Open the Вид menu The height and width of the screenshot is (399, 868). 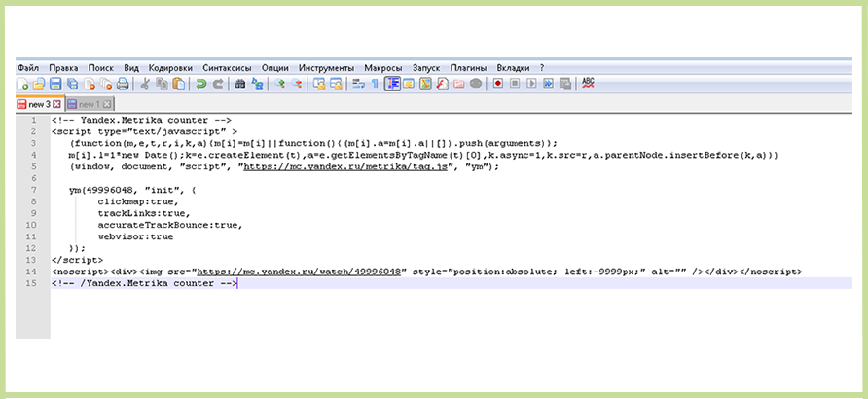(x=131, y=68)
